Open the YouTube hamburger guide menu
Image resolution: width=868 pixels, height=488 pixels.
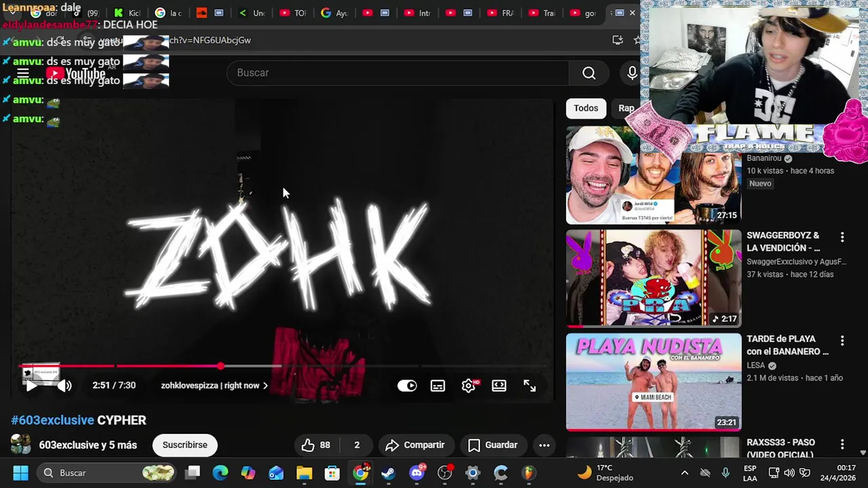[23, 73]
